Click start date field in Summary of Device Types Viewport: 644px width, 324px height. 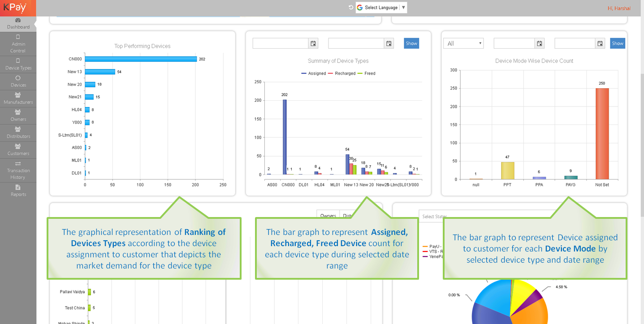(281, 43)
